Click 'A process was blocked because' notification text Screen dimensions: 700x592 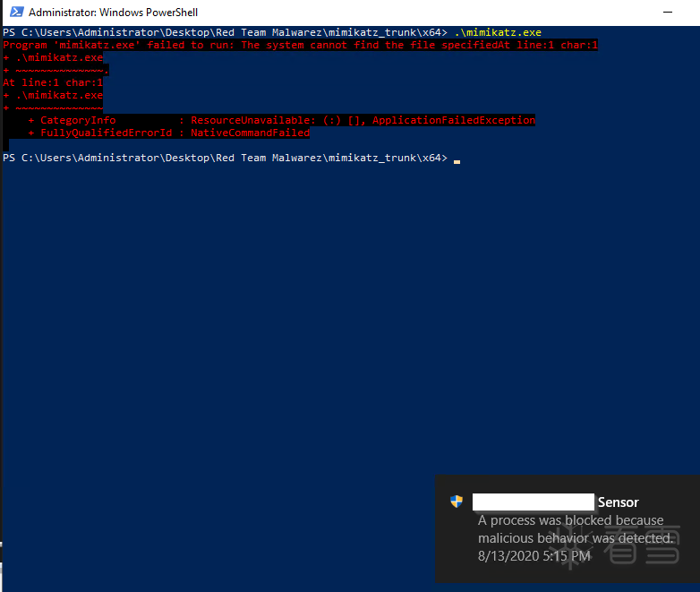pyautogui.click(x=570, y=520)
